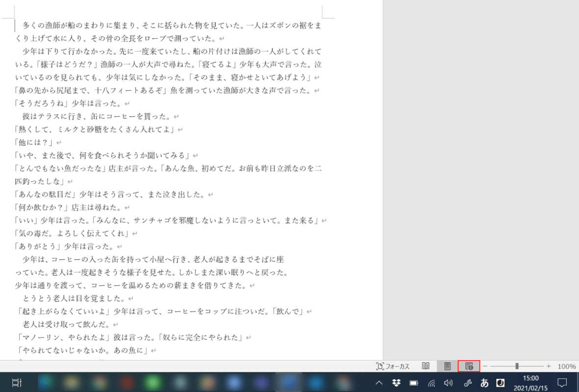Click the IME mode icon beside あ
Image resolution: width=579 pixels, height=392 pixels.
501,383
